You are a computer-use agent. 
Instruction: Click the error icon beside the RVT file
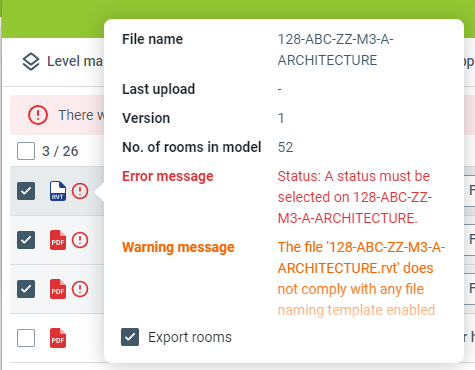pyautogui.click(x=80, y=191)
